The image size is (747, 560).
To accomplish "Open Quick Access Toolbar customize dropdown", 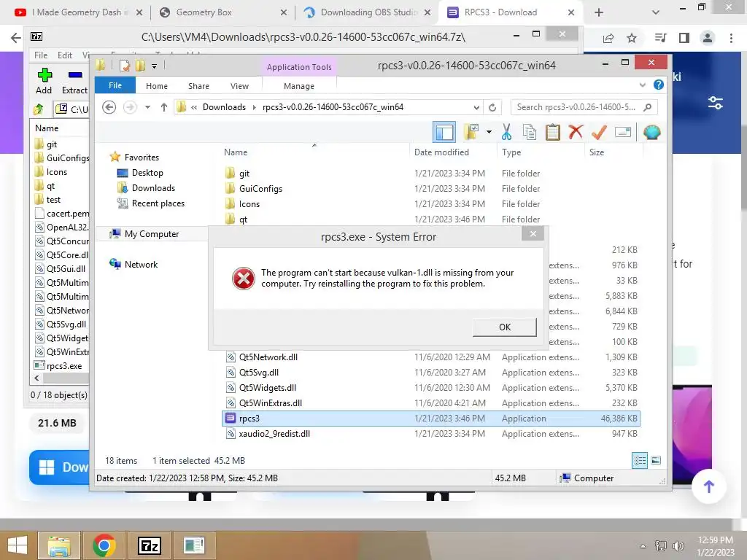I will coord(155,66).
